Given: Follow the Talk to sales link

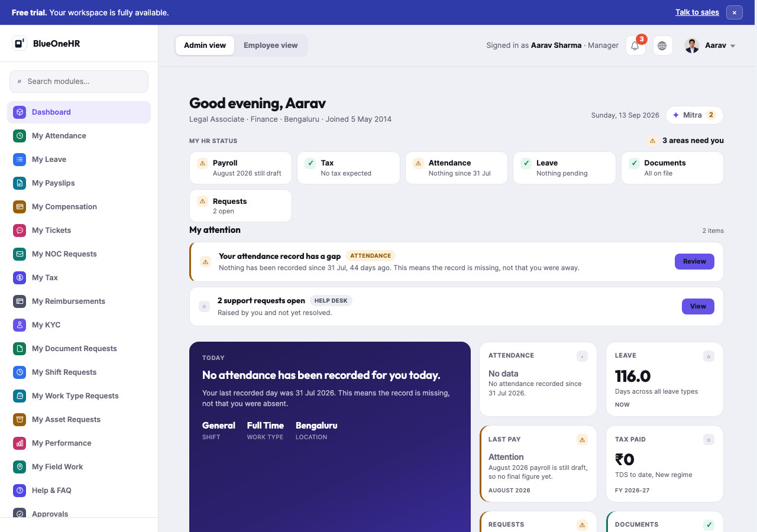Looking at the screenshot, I should coord(697,12).
